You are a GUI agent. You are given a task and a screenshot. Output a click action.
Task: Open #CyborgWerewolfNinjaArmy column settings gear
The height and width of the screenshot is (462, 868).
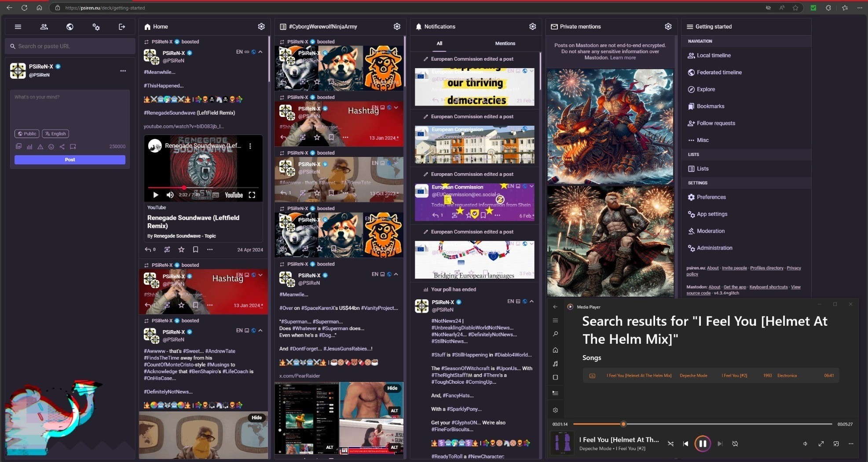(x=397, y=27)
